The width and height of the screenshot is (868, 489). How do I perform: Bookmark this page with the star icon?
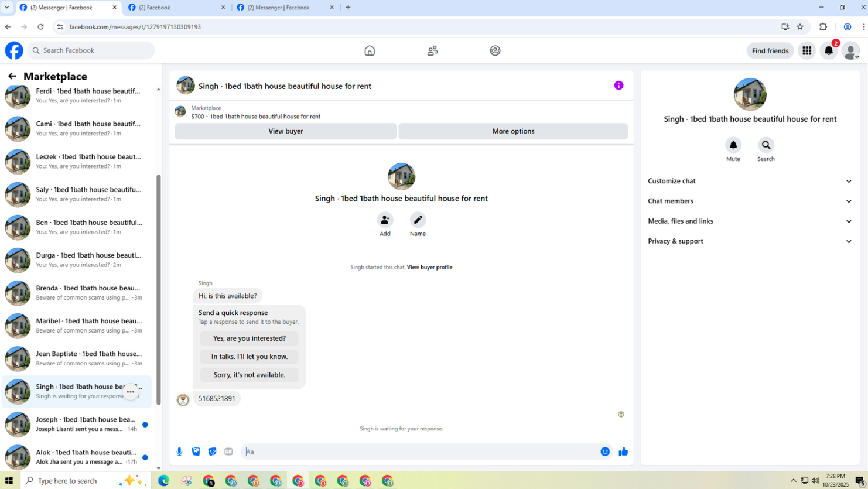[800, 26]
